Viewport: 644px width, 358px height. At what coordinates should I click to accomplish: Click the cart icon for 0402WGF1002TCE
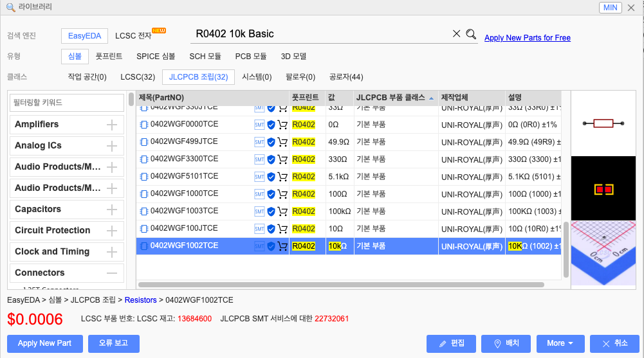coord(282,246)
